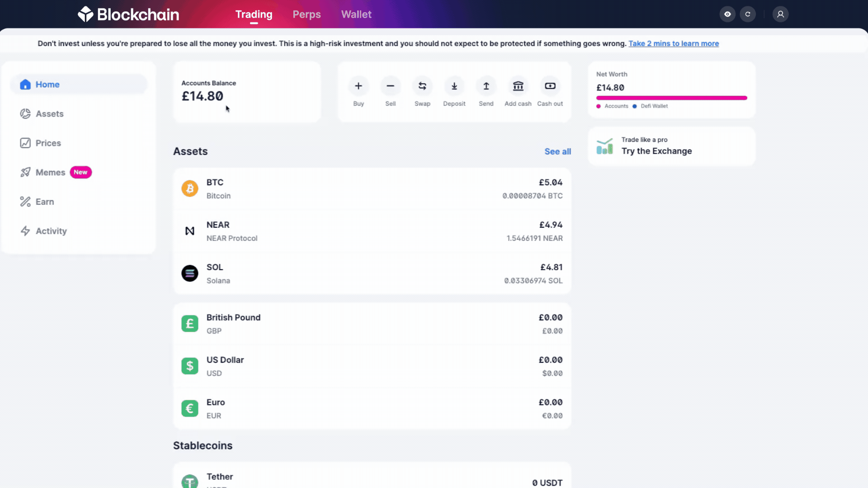
Task: Open Prices in the sidebar
Action: coord(79,143)
